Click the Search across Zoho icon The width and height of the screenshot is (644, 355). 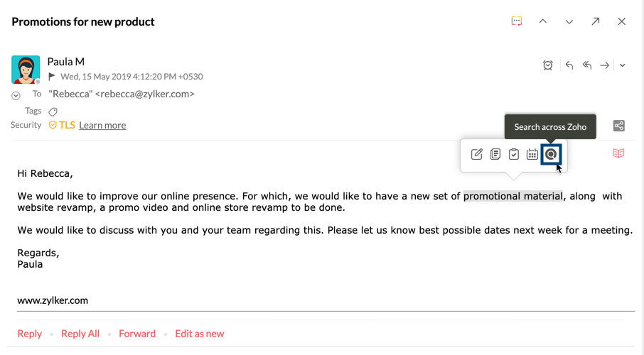[x=551, y=154]
